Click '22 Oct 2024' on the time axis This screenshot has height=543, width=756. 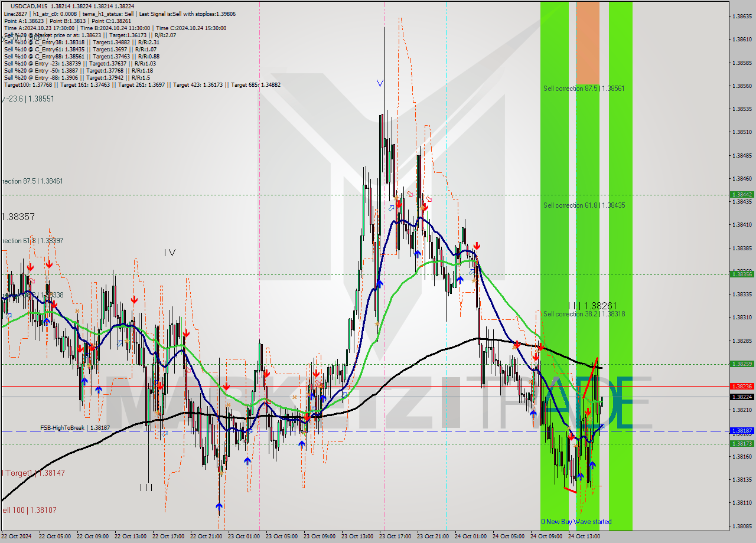[x=16, y=537]
